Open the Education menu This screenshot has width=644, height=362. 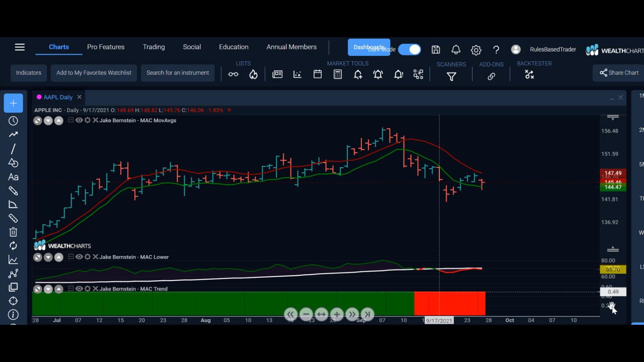pyautogui.click(x=234, y=47)
